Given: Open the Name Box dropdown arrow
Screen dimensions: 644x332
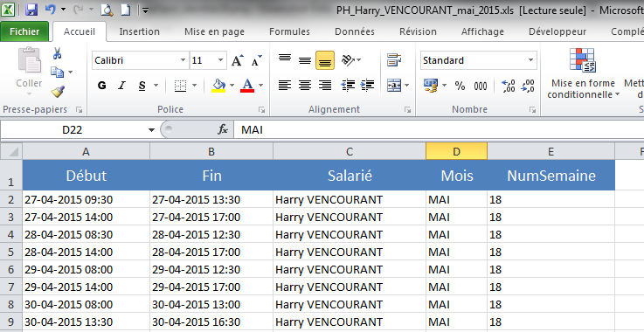Looking at the screenshot, I should pos(151,130).
